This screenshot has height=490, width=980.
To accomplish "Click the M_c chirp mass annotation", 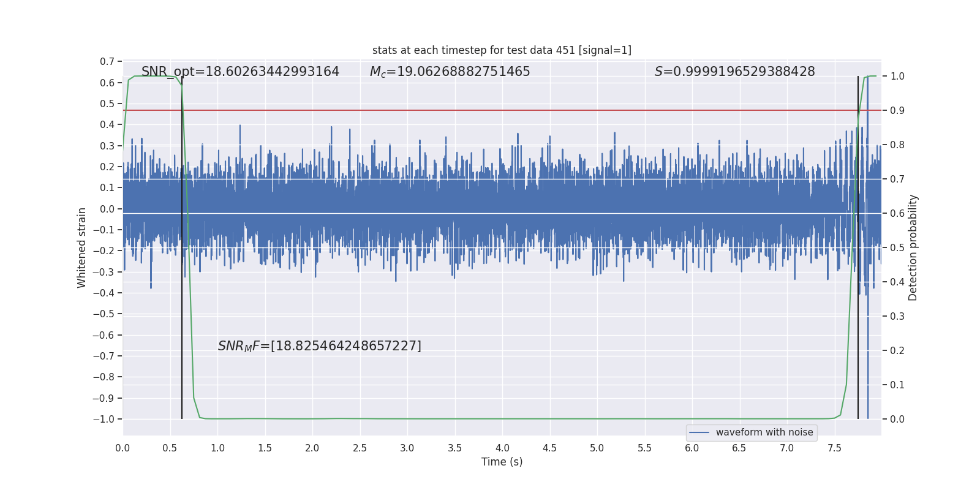I will [450, 72].
